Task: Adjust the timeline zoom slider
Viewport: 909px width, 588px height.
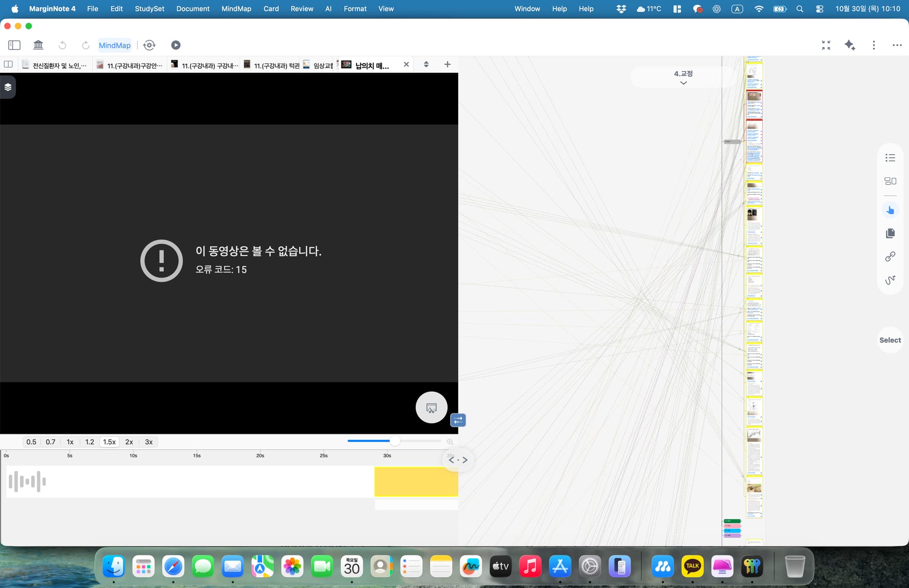Action: [x=394, y=441]
